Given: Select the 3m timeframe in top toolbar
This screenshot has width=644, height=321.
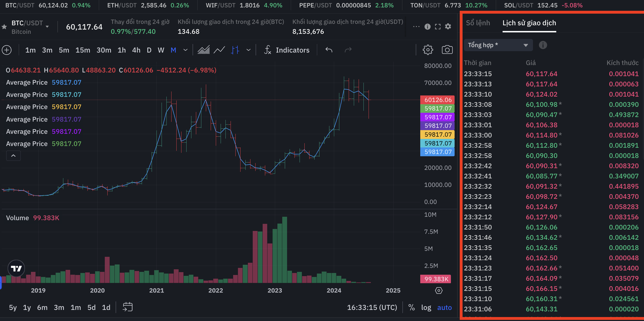Looking at the screenshot, I should [47, 50].
